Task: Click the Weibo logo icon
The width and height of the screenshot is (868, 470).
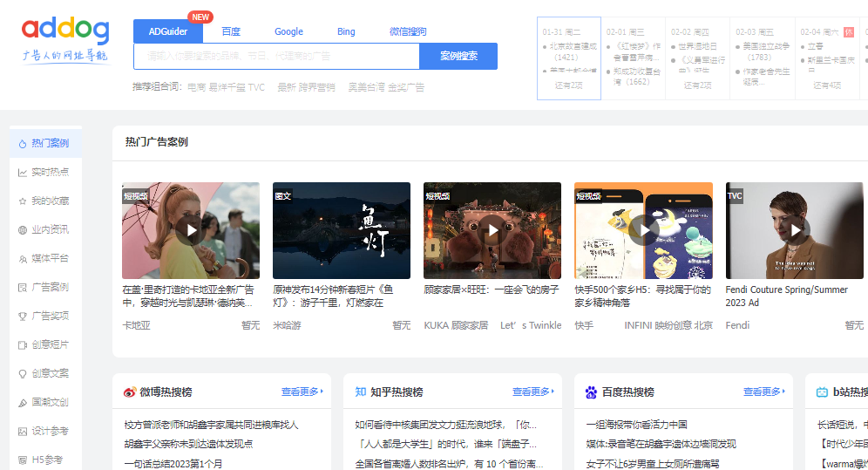Action: [x=130, y=392]
